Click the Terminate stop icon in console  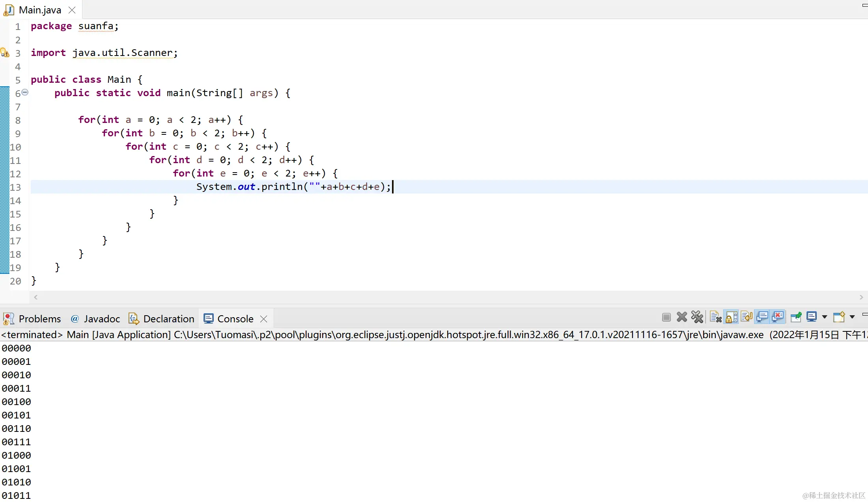pyautogui.click(x=666, y=317)
